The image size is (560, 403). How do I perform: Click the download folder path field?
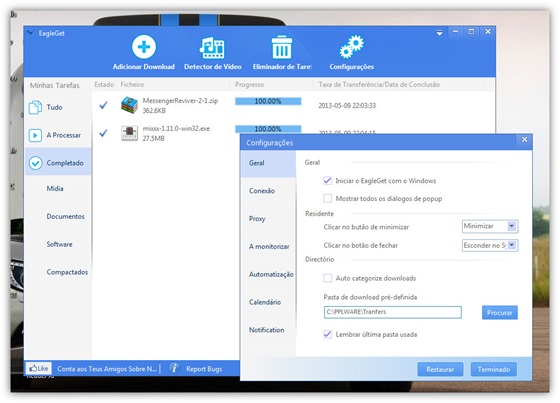point(392,312)
